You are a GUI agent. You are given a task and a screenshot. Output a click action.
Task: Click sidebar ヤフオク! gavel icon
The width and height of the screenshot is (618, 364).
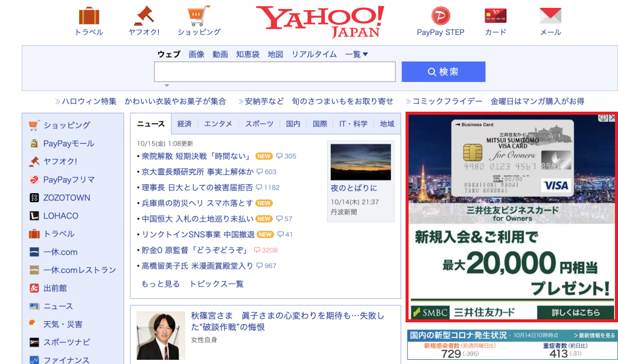pyautogui.click(x=34, y=161)
